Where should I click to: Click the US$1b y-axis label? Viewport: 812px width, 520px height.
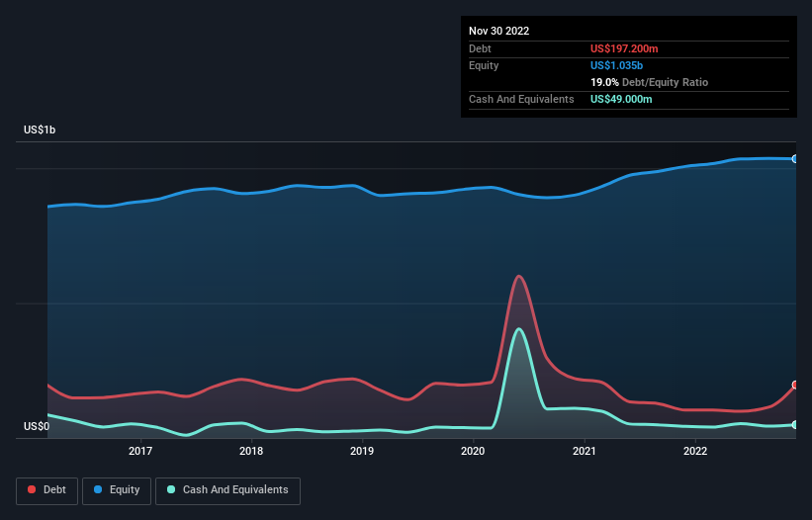(40, 130)
